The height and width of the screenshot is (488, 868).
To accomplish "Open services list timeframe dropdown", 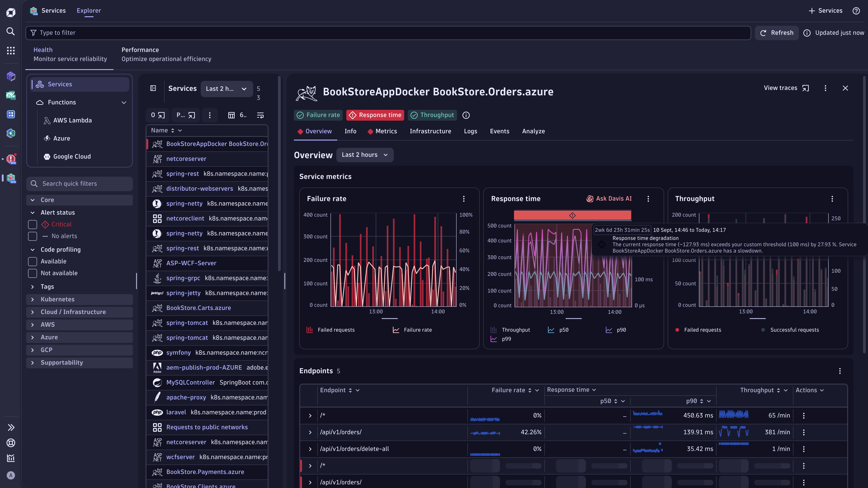I will pyautogui.click(x=227, y=89).
